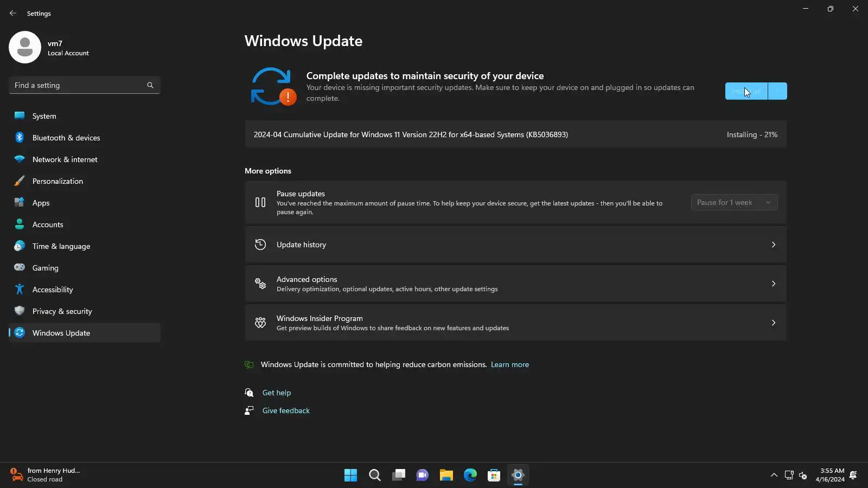
Task: Open Privacy & security settings
Action: [x=85, y=311]
